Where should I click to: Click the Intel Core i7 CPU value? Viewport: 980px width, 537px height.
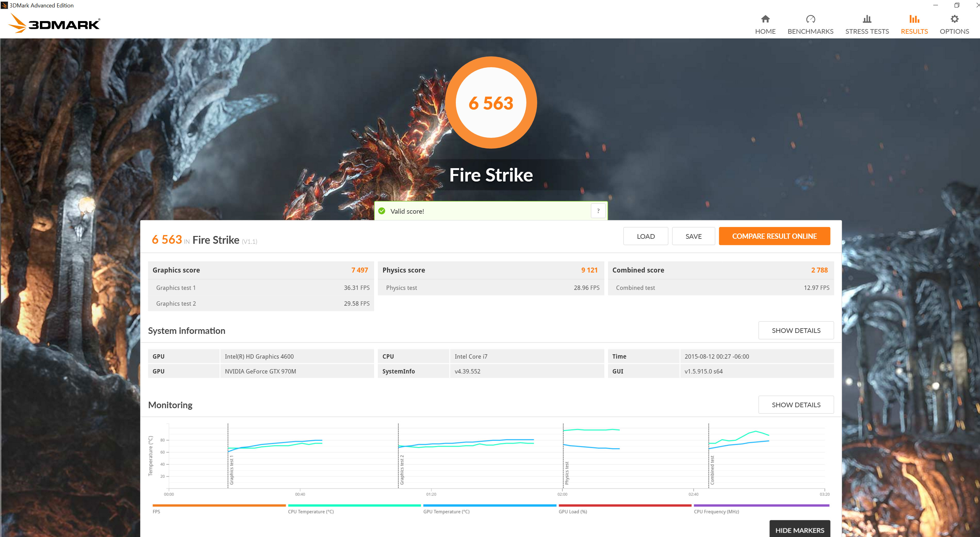[471, 356]
